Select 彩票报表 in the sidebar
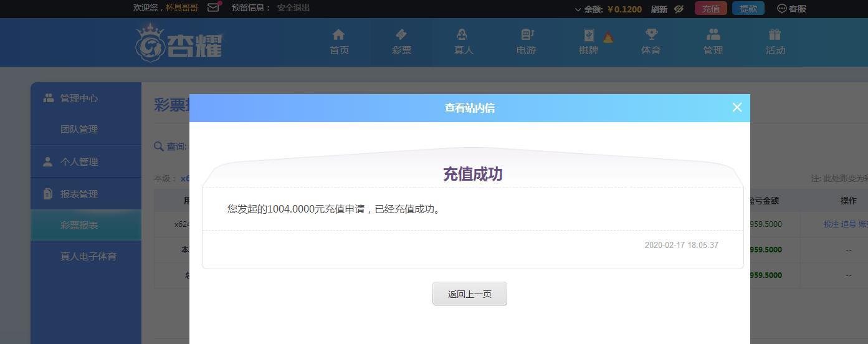This screenshot has height=344, width=868. pyautogui.click(x=86, y=225)
